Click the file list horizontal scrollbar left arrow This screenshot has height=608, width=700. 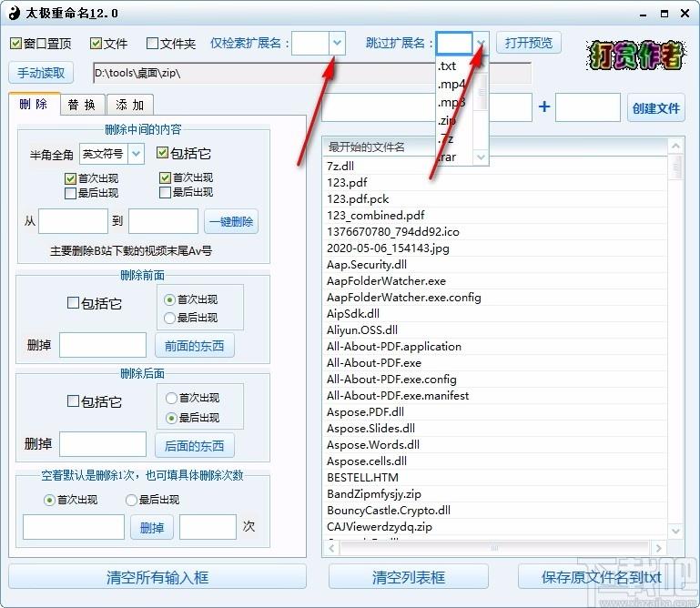coord(330,548)
